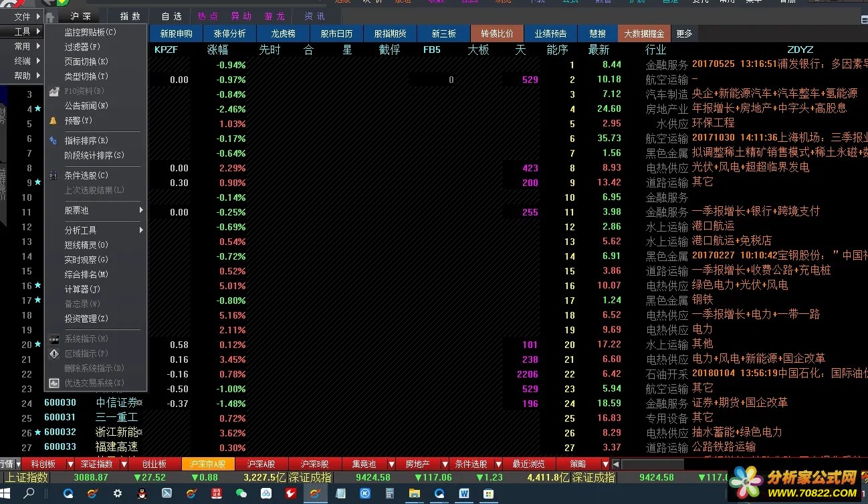Toggle star marker on row 26

[x=37, y=432]
